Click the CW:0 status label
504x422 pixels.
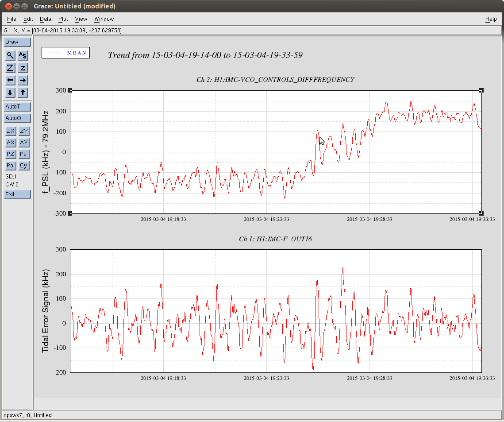coord(12,185)
